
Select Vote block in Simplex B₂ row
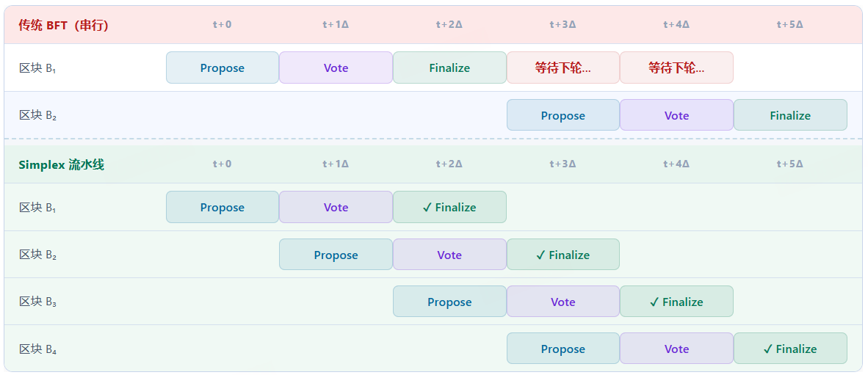point(449,255)
